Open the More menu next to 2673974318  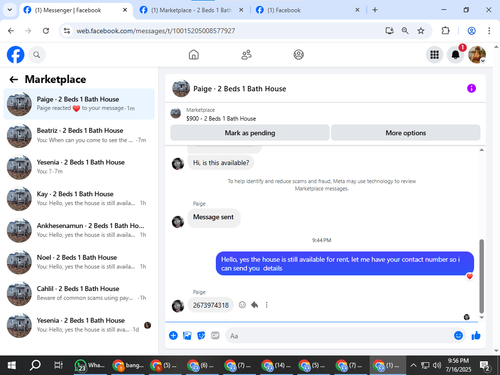(266, 305)
